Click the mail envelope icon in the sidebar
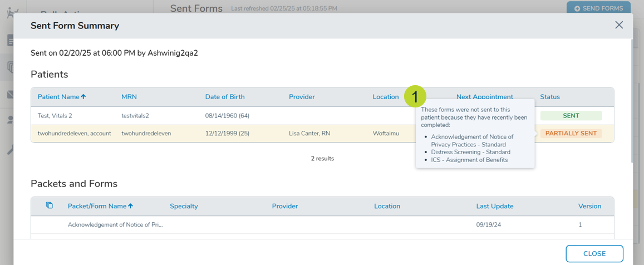The image size is (644, 265). pos(10,95)
